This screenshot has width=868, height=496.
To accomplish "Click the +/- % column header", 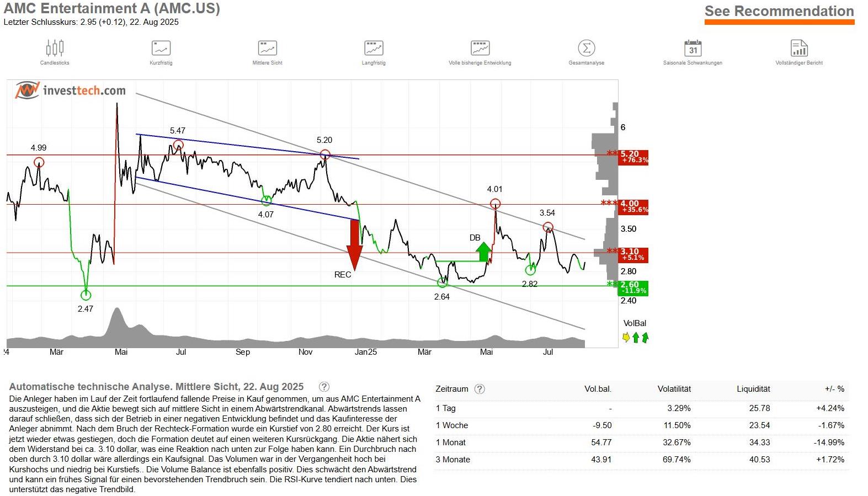I will (834, 389).
